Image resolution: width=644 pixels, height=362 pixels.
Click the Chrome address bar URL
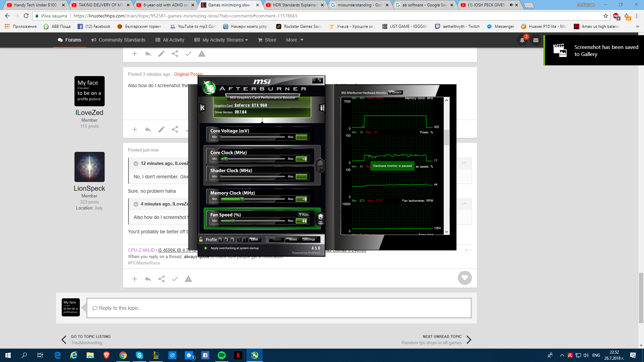(185, 16)
